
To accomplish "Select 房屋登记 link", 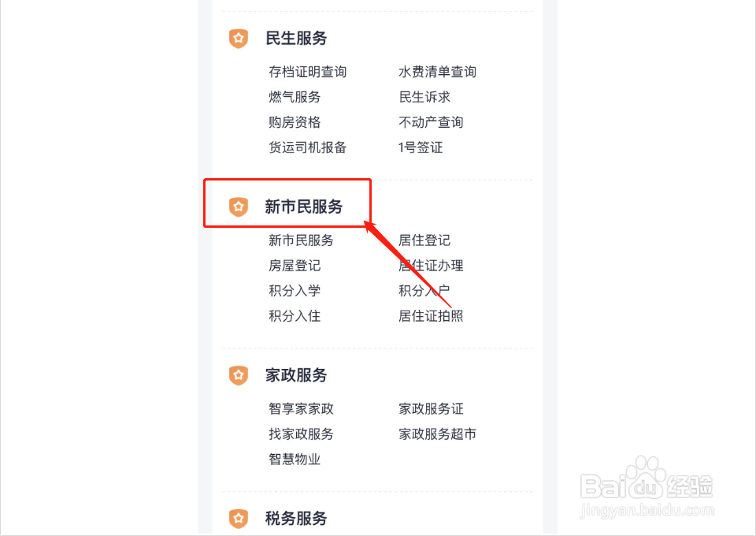I will tap(295, 266).
